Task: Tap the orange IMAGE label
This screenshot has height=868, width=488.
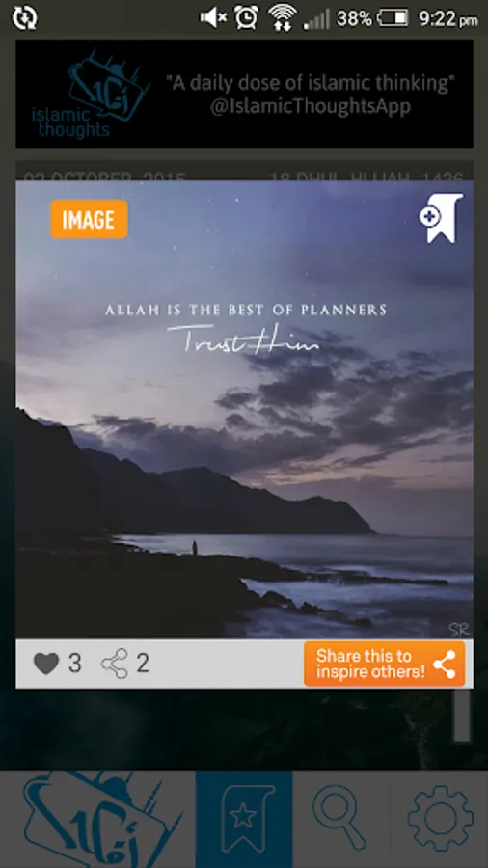Action: pyautogui.click(x=89, y=219)
